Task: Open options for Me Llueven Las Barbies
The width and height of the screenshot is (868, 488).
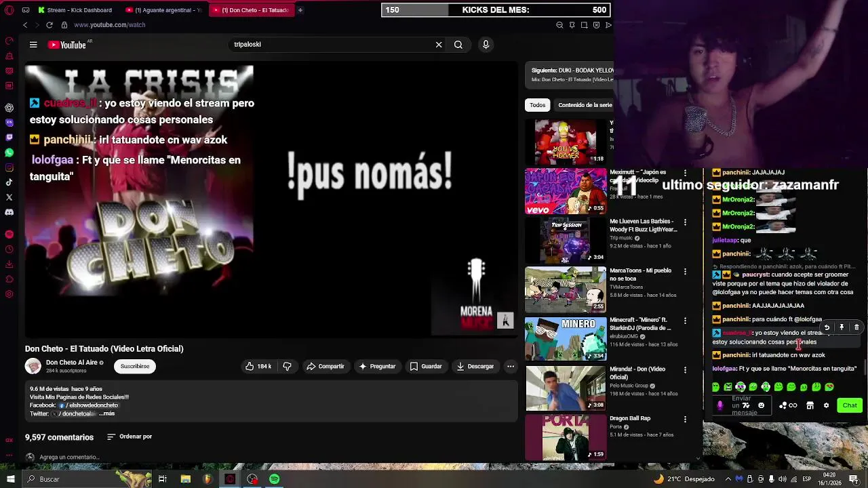Action: coord(685,222)
